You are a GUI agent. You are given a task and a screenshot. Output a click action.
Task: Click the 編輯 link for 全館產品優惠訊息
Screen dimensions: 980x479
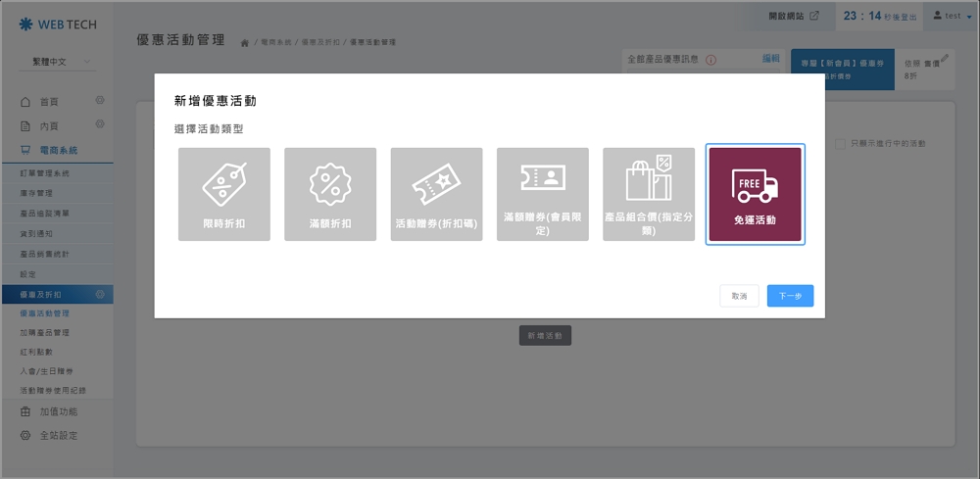(x=771, y=59)
